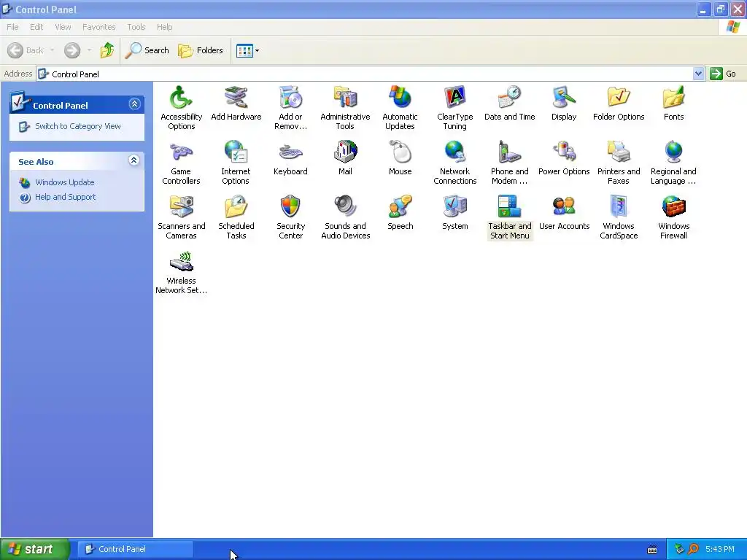Select Scanners and Cameras icon
The height and width of the screenshot is (560, 747).
coord(181,217)
